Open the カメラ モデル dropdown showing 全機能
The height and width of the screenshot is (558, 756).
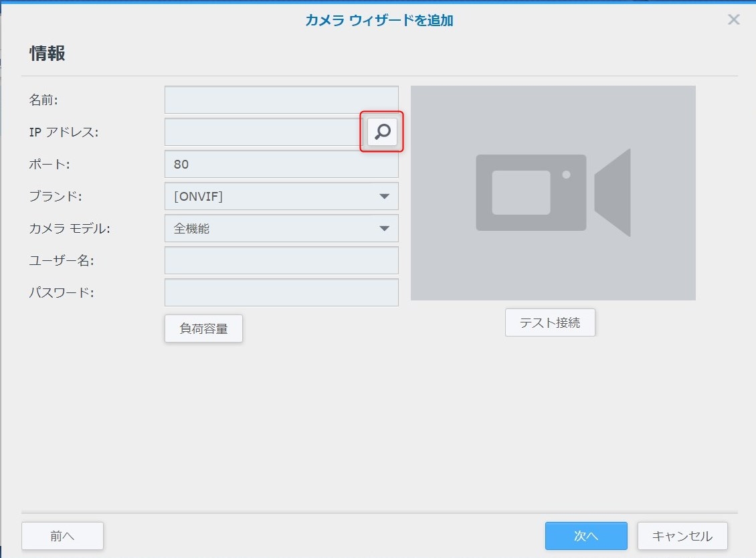281,228
